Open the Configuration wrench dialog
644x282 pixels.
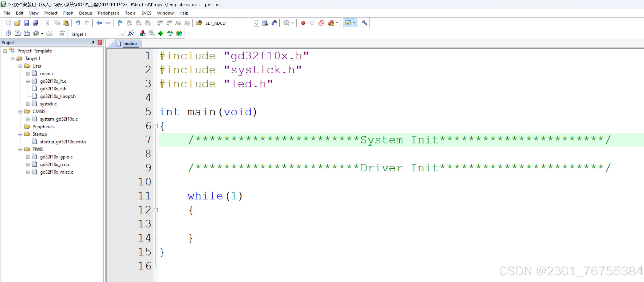[364, 23]
